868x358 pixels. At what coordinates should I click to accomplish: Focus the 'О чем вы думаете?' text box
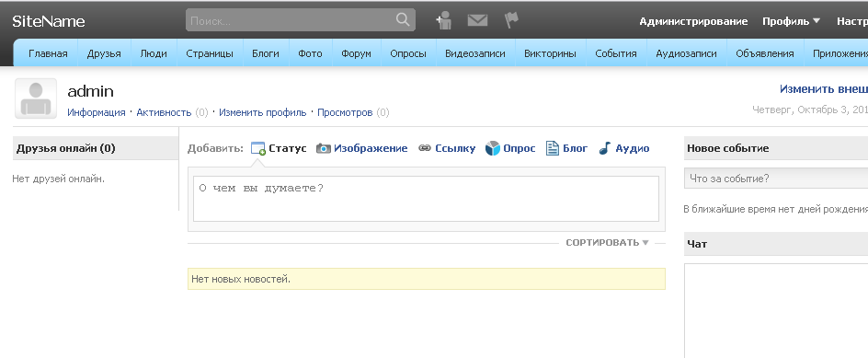426,199
